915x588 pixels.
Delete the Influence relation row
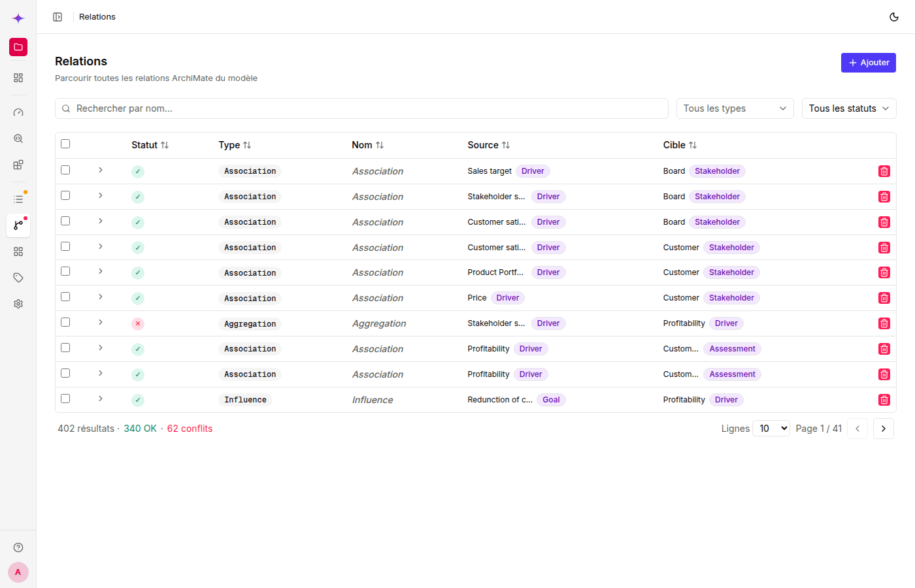tap(884, 400)
